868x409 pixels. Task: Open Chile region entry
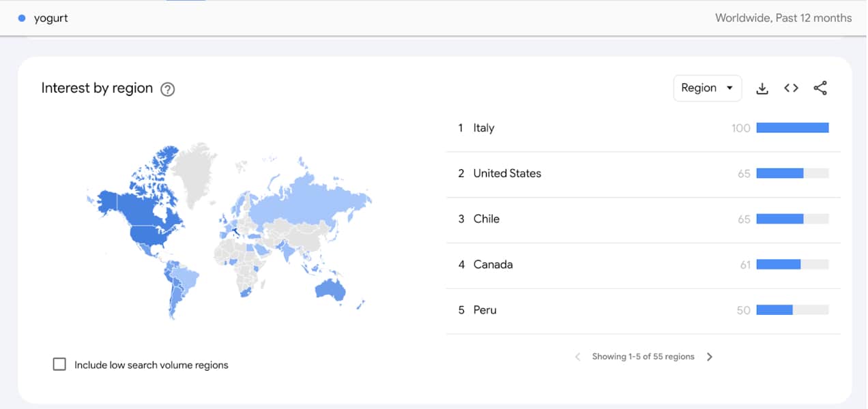point(487,219)
